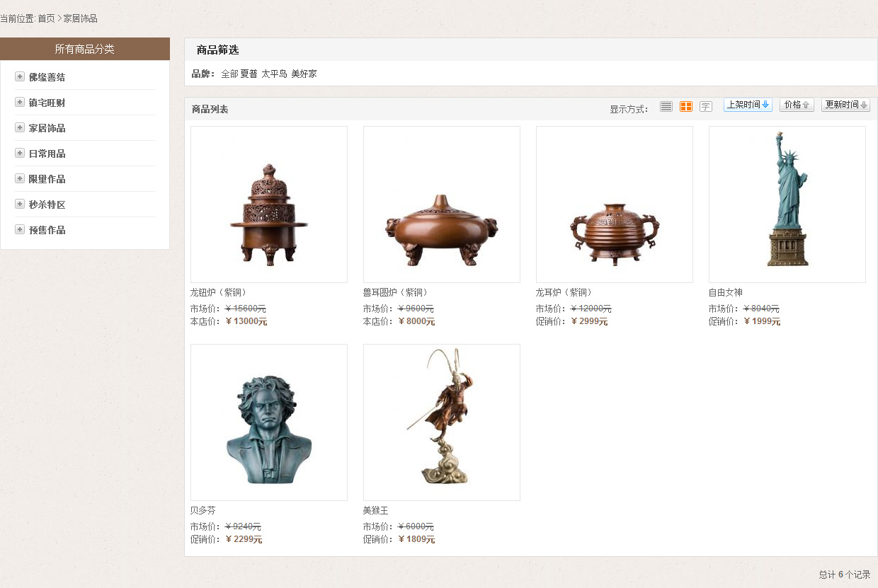878x588 pixels.
Task: Open 兽耳圆炉 product image
Action: (x=442, y=204)
